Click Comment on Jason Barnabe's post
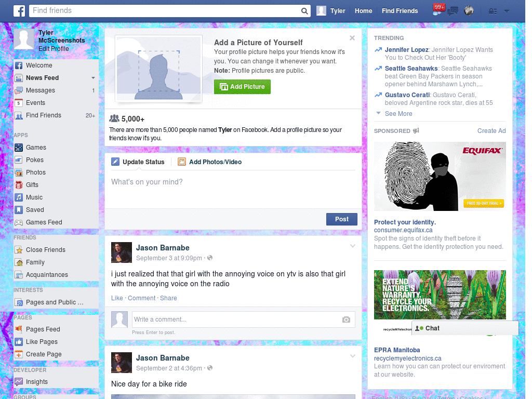The height and width of the screenshot is (399, 532). 141,298
